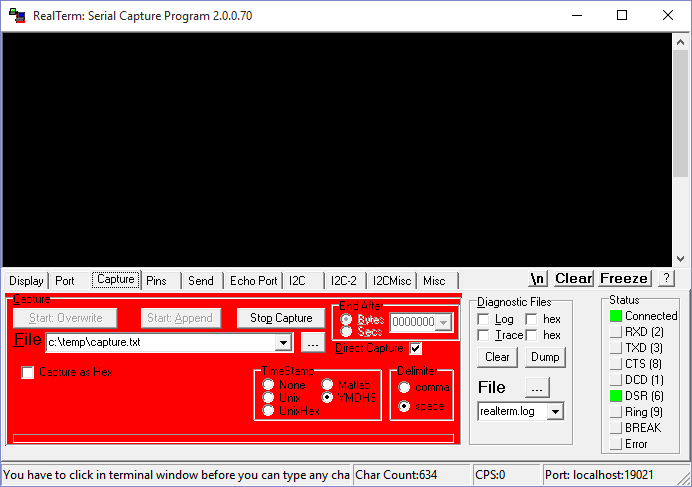Click the Ring (9) status indicator

[x=616, y=411]
